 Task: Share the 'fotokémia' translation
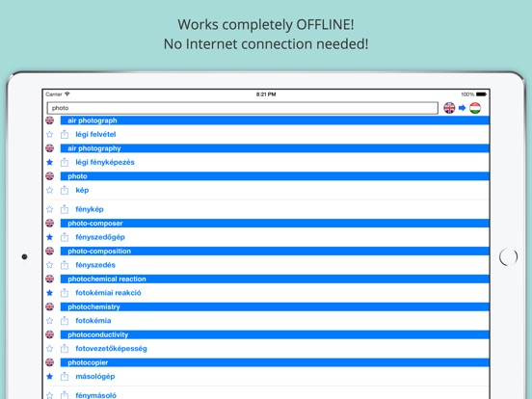[65, 321]
